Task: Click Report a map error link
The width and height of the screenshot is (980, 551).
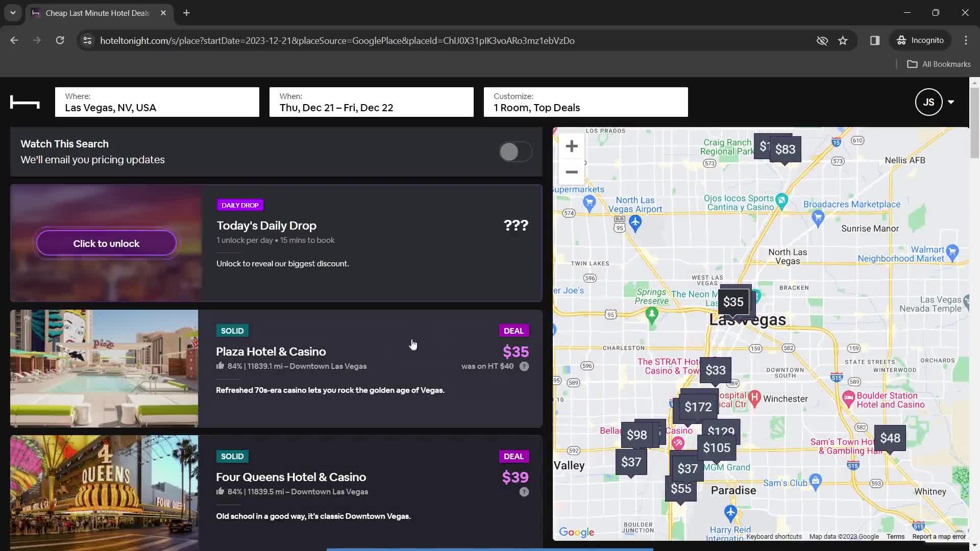Action: tap(939, 536)
